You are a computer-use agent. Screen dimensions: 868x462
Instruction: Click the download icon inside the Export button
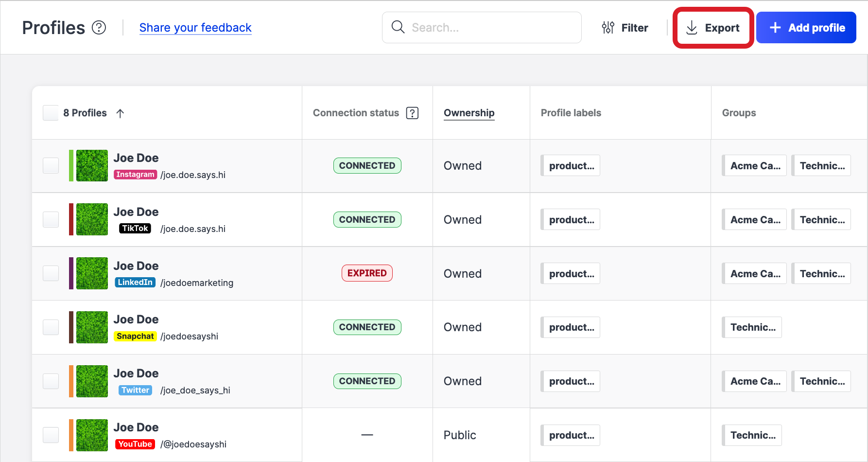coord(692,28)
